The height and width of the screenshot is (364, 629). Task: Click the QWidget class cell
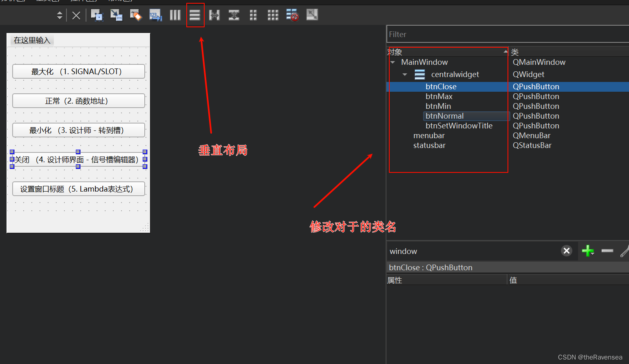pyautogui.click(x=528, y=74)
